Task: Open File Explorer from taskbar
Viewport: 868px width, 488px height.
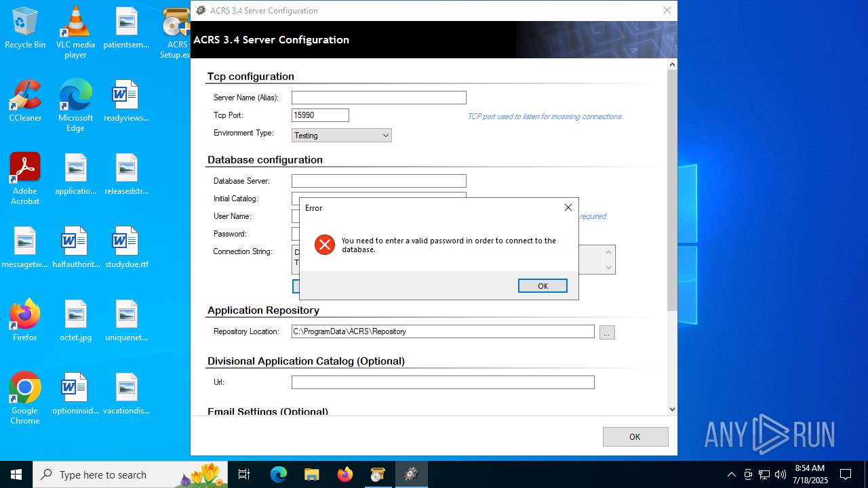Action: (x=311, y=474)
